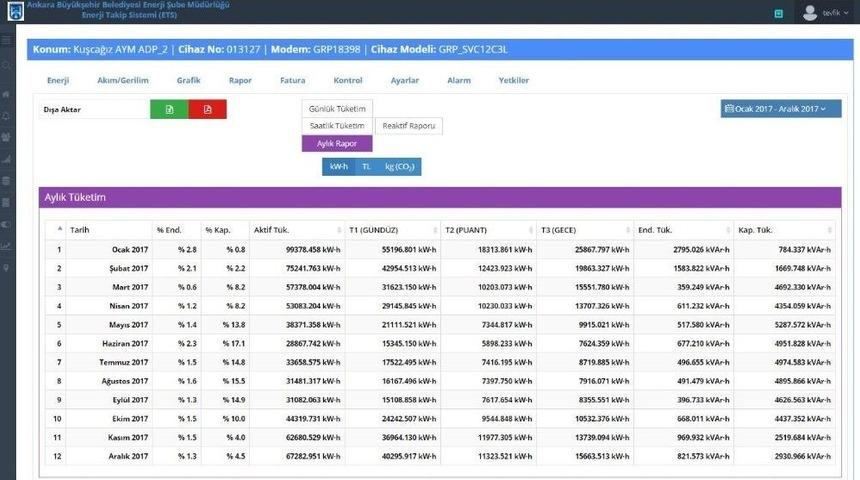Open the hamburger menu in sidebar
The image size is (860, 480).
coord(7,41)
